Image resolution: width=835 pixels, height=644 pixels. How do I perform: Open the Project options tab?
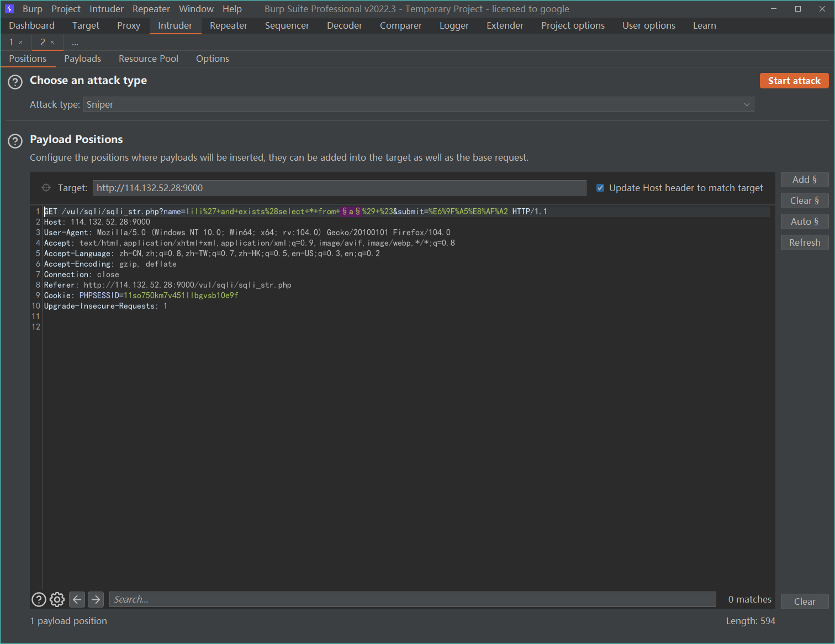(573, 25)
